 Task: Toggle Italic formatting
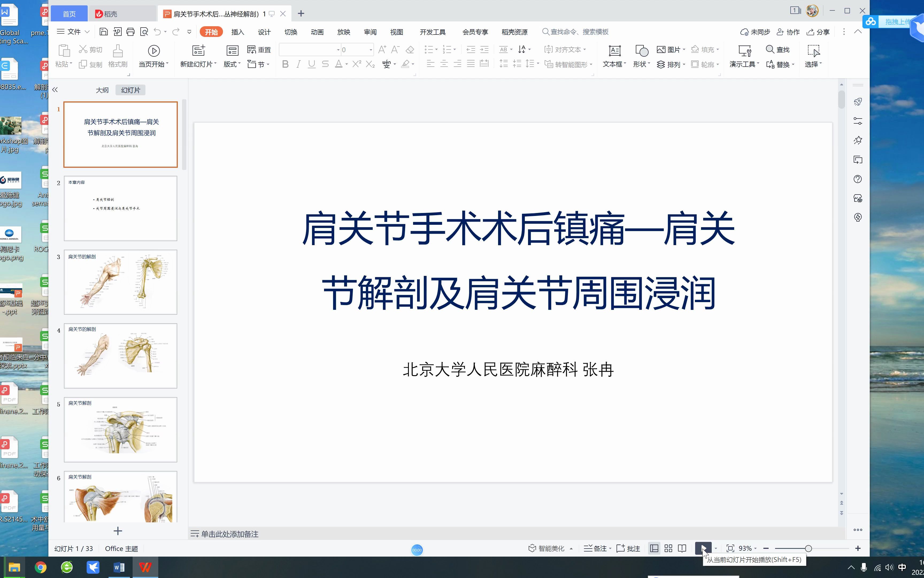[299, 64]
